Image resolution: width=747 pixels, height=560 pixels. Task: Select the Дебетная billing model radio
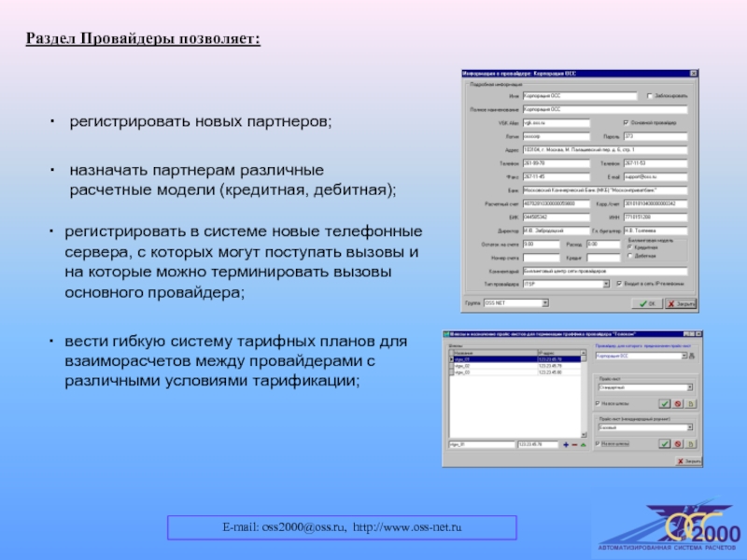pyautogui.click(x=630, y=255)
